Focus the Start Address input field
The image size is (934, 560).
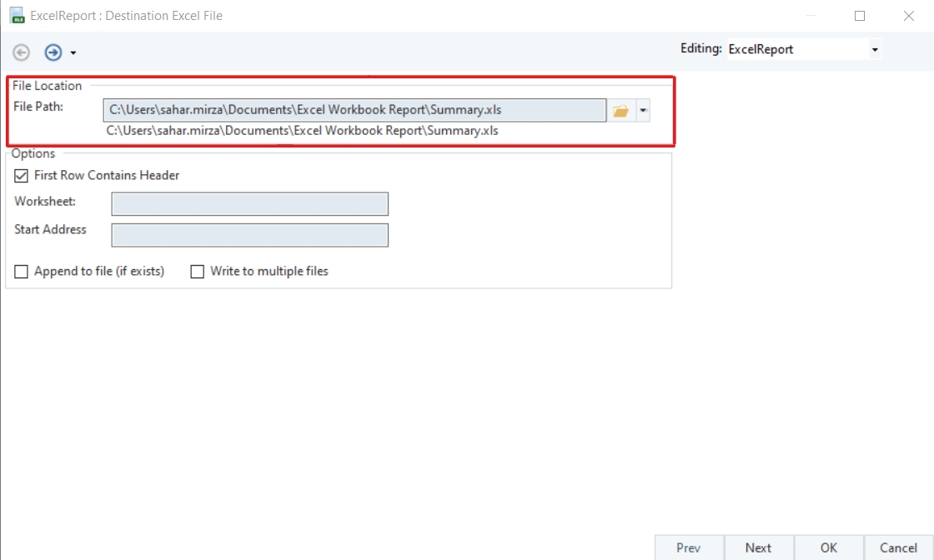coord(249,235)
